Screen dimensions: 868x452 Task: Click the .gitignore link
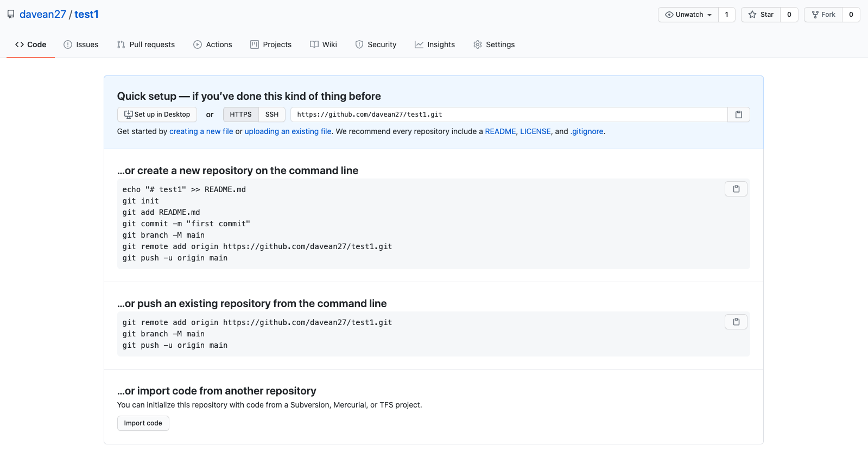[587, 131]
